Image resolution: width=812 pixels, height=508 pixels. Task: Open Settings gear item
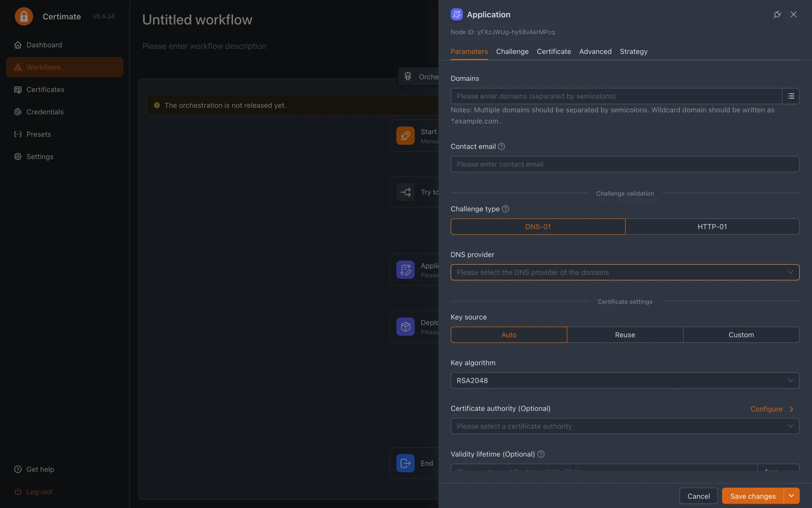(x=64, y=156)
